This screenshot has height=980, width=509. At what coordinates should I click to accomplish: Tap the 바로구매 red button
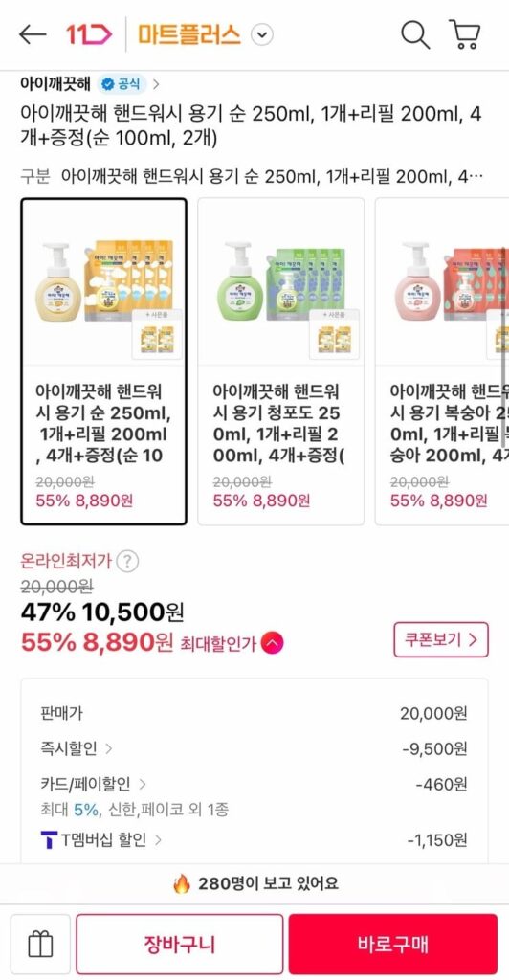point(393,945)
